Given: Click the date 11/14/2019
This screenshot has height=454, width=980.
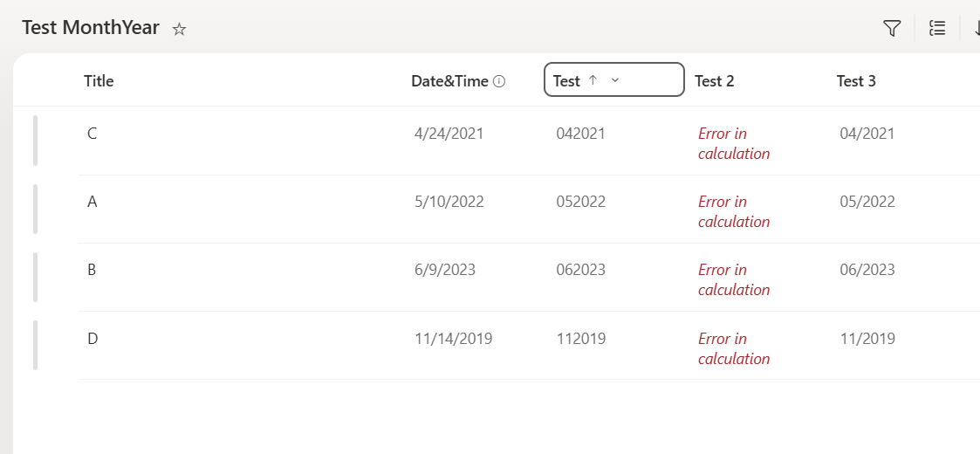Looking at the screenshot, I should 454,339.
